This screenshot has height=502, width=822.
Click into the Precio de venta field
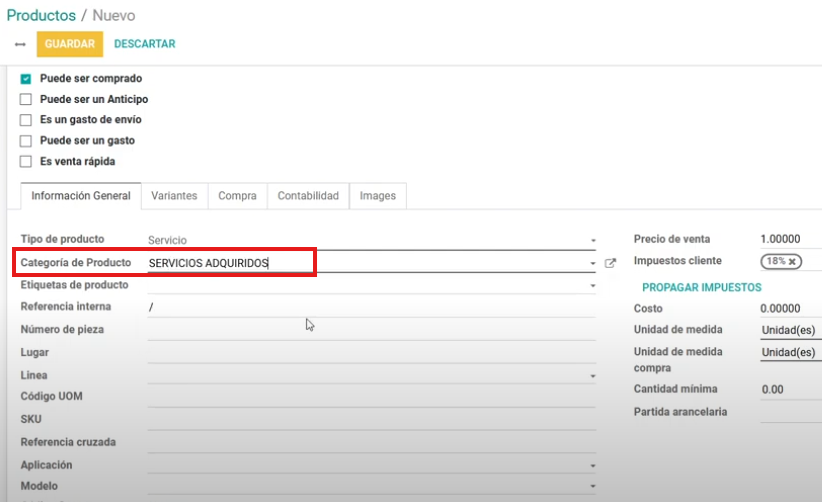tap(788, 240)
